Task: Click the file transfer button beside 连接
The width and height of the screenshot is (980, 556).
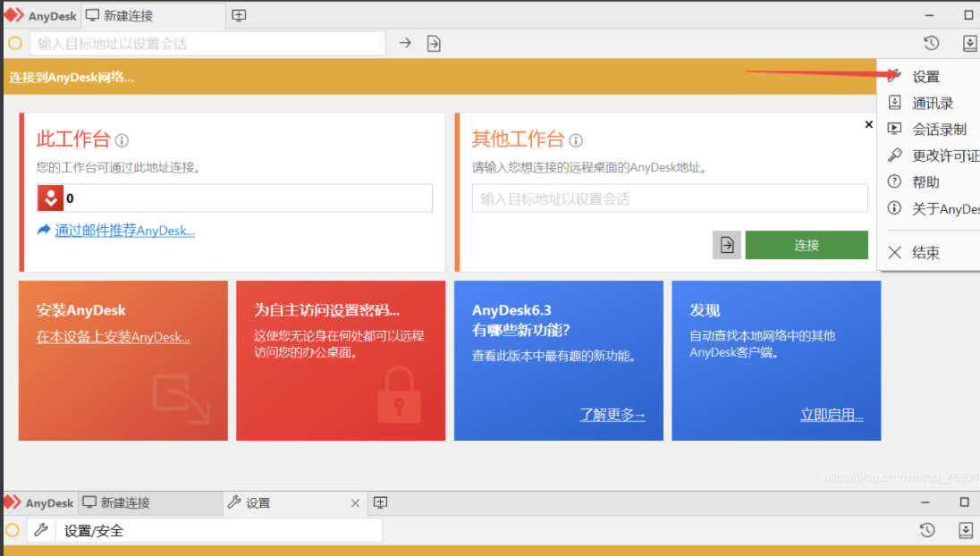Action: pyautogui.click(x=727, y=245)
